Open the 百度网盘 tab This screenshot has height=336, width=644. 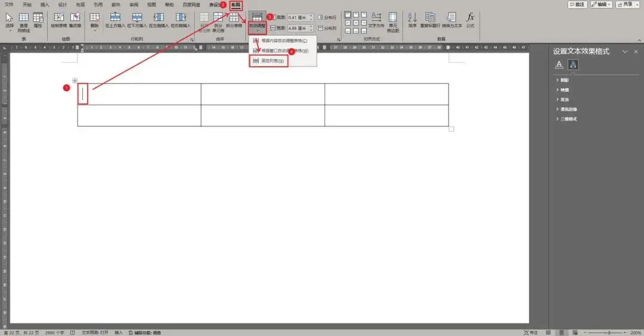(191, 5)
